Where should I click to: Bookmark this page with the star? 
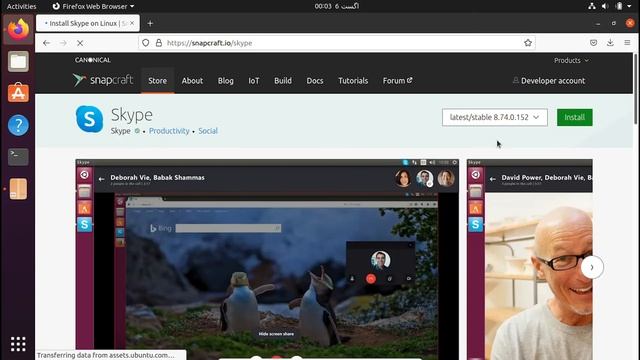coord(528,43)
